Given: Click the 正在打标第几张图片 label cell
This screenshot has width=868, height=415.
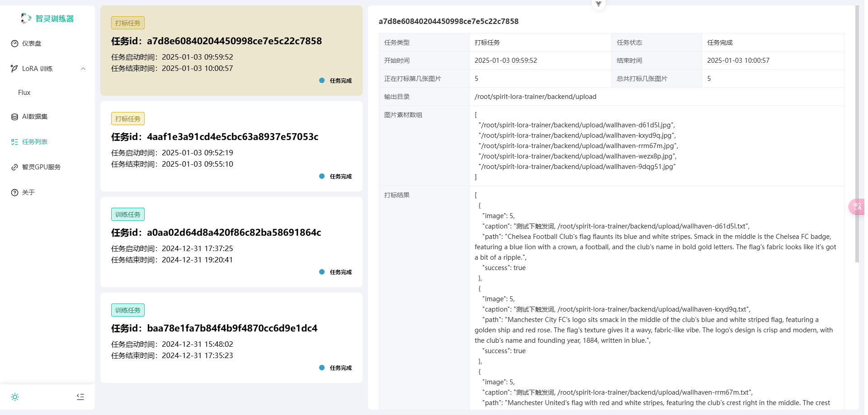Looking at the screenshot, I should (x=424, y=79).
